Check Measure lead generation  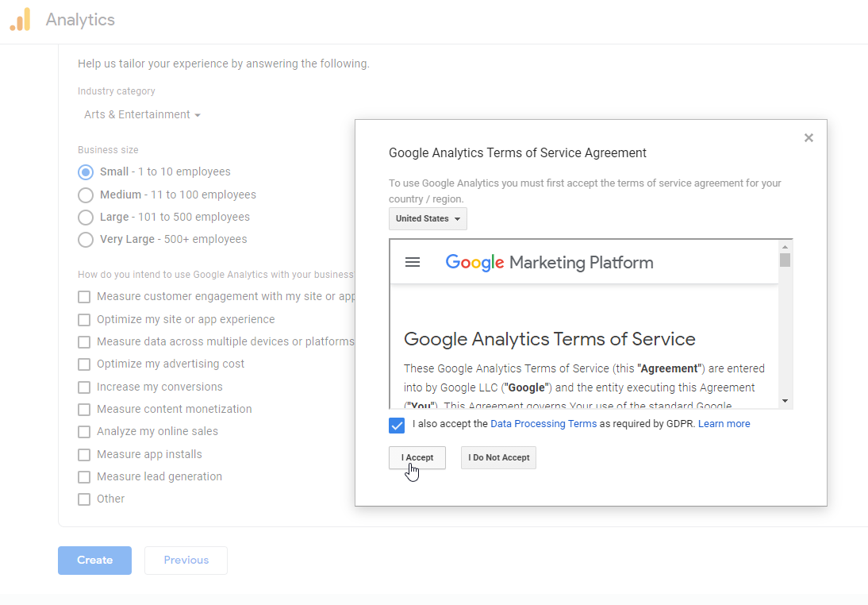(84, 477)
